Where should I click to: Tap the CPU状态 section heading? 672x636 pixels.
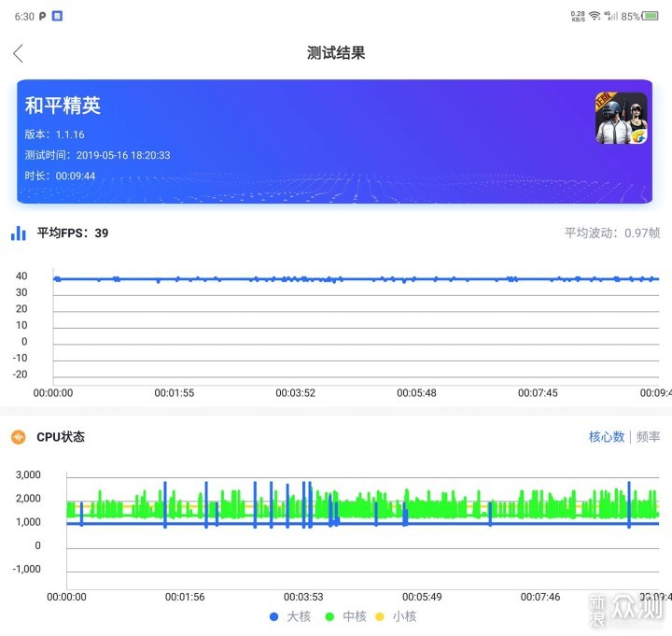click(61, 436)
